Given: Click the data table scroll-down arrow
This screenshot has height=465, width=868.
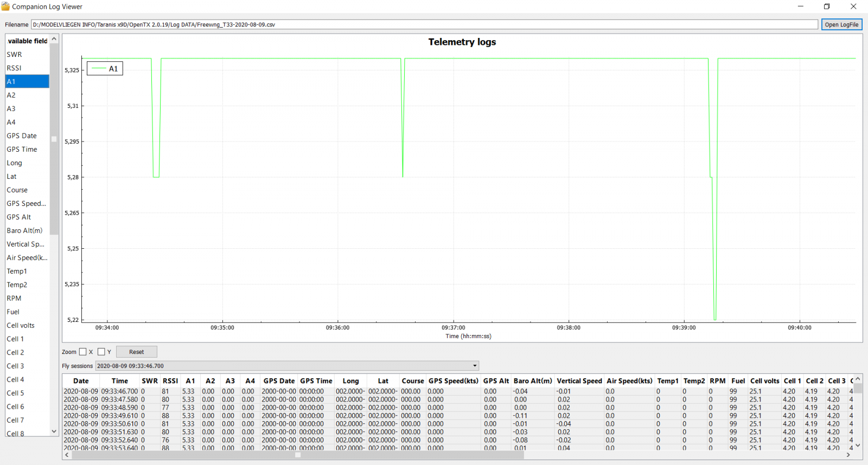Looking at the screenshot, I should (x=858, y=447).
